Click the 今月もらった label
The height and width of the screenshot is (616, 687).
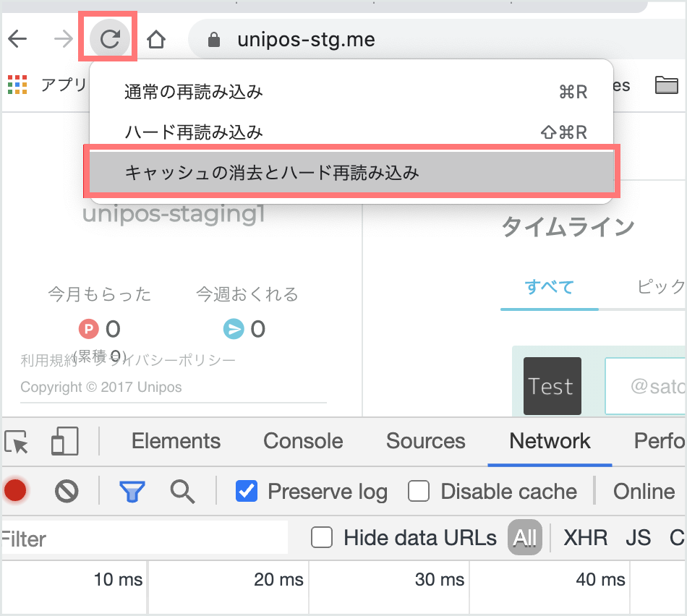click(x=100, y=294)
